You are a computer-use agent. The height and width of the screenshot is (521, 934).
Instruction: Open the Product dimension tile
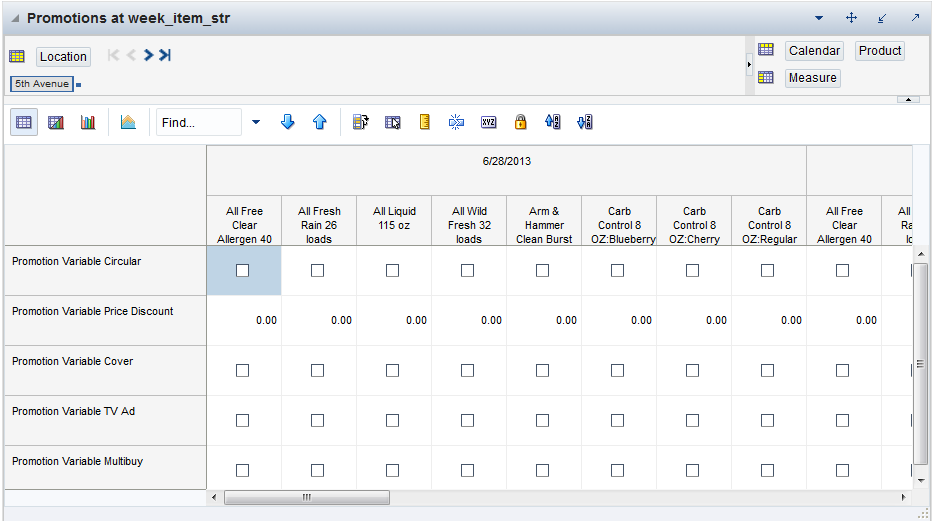coord(880,51)
